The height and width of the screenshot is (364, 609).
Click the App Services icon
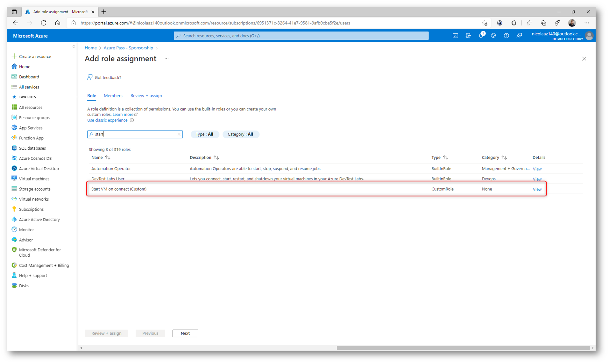pos(14,128)
